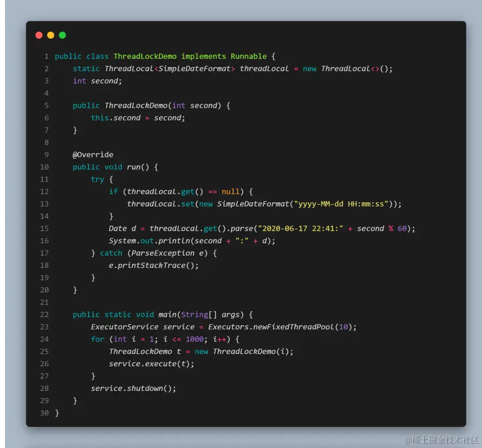Click service.execute(t) on line 26

point(149,364)
